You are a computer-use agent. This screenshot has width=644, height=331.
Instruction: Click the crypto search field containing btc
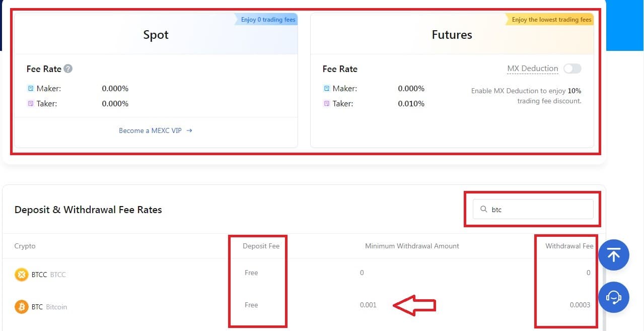tap(539, 210)
